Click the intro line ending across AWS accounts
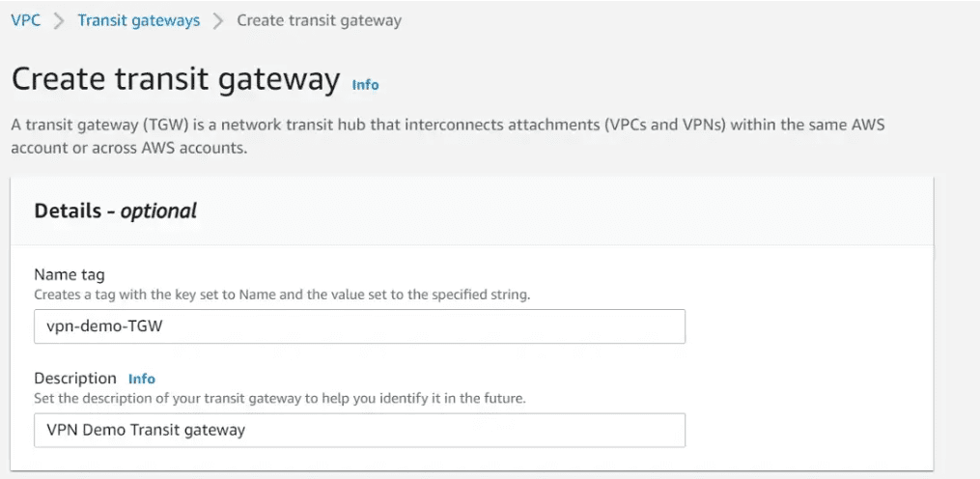The width and height of the screenshot is (980, 479). point(125,151)
